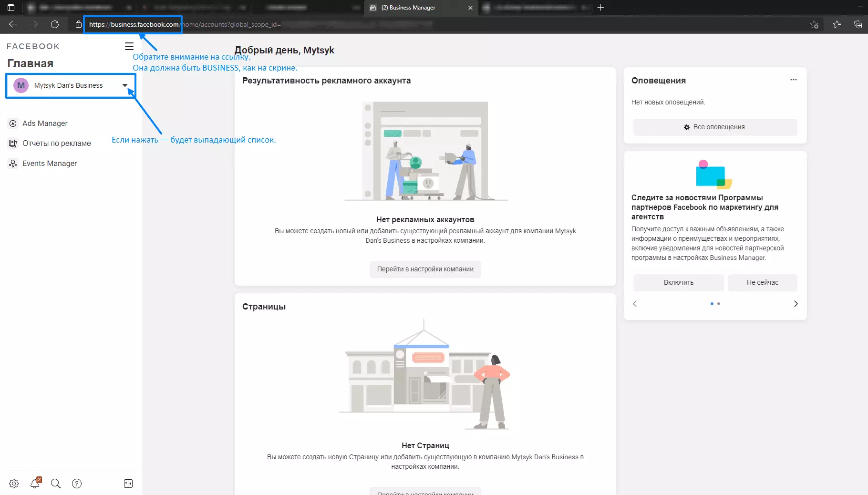868x495 pixels.
Task: Click the Events Manager icon
Action: pyautogui.click(x=13, y=163)
